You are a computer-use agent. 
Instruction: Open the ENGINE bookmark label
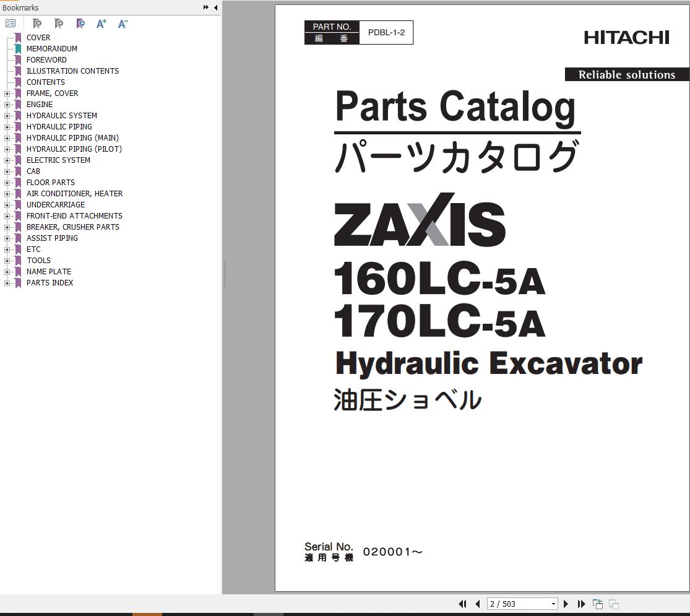coord(40,105)
